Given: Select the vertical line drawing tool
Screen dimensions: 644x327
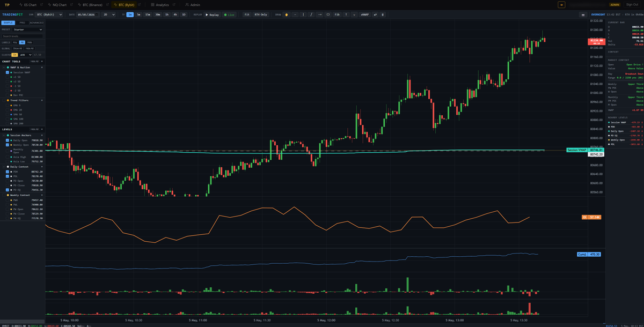Looking at the screenshot, I should (x=303, y=14).
